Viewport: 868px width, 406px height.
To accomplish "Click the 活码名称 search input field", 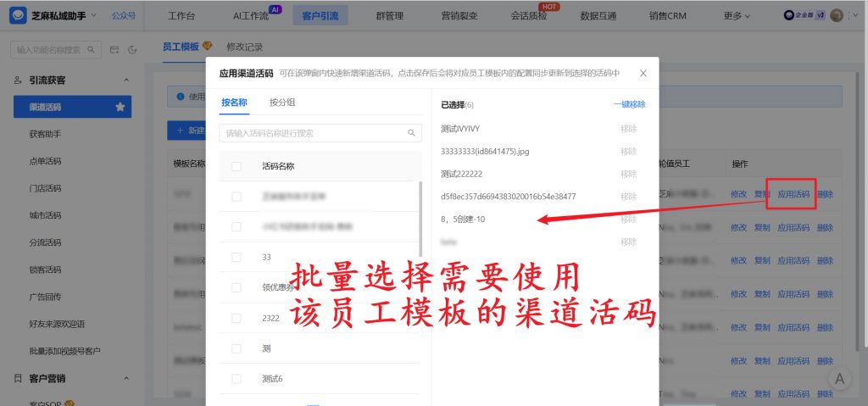I will tap(320, 133).
